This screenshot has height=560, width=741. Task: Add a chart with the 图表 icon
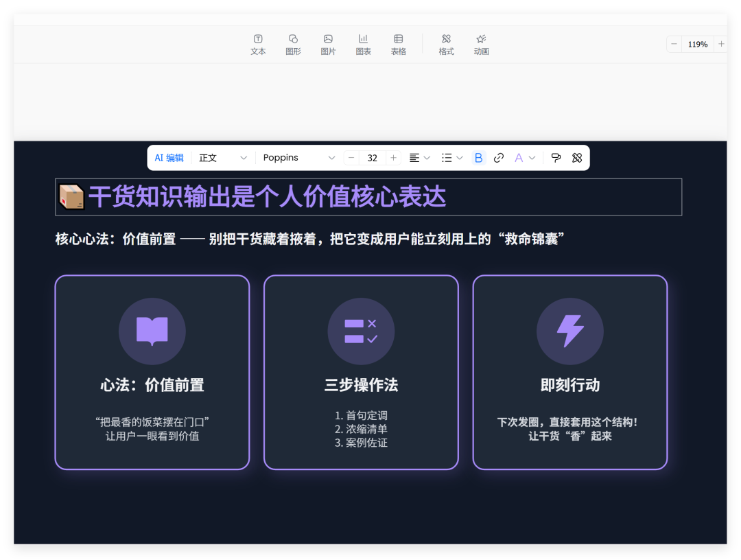pyautogui.click(x=363, y=43)
